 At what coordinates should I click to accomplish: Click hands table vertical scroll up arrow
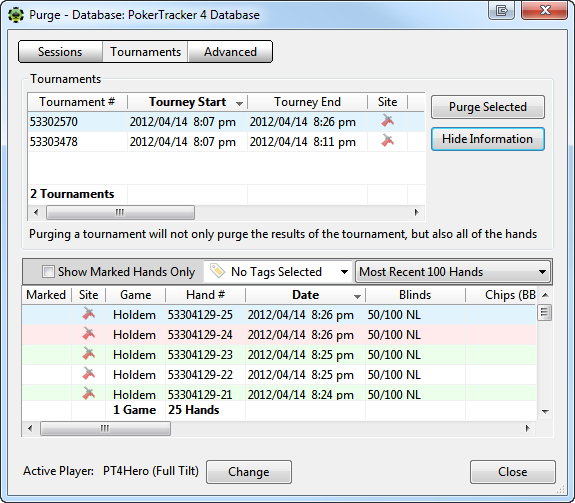point(545,295)
